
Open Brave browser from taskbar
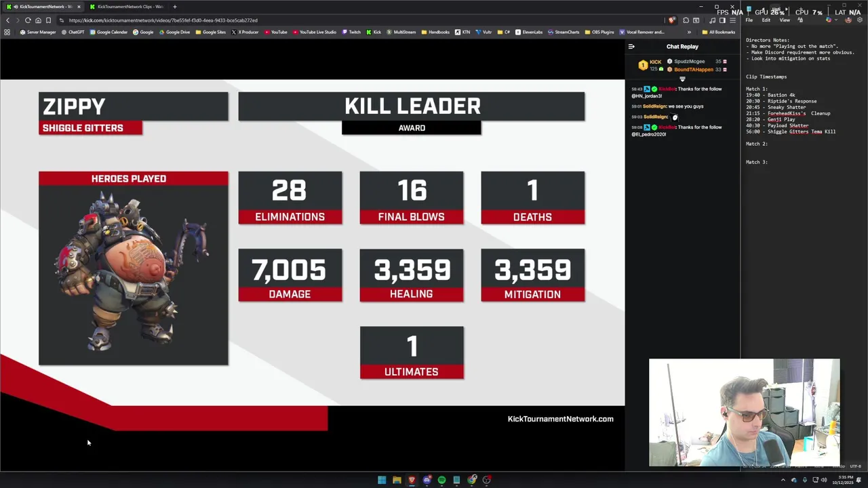(x=412, y=480)
